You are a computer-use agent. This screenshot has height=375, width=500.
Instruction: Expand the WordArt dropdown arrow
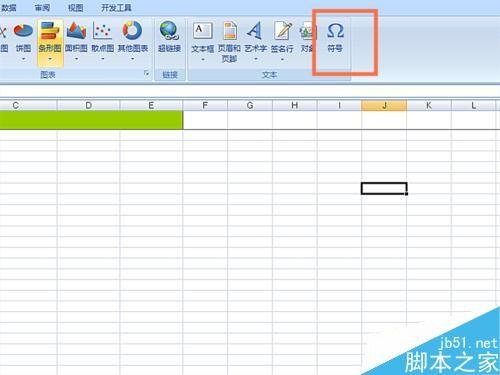256,60
